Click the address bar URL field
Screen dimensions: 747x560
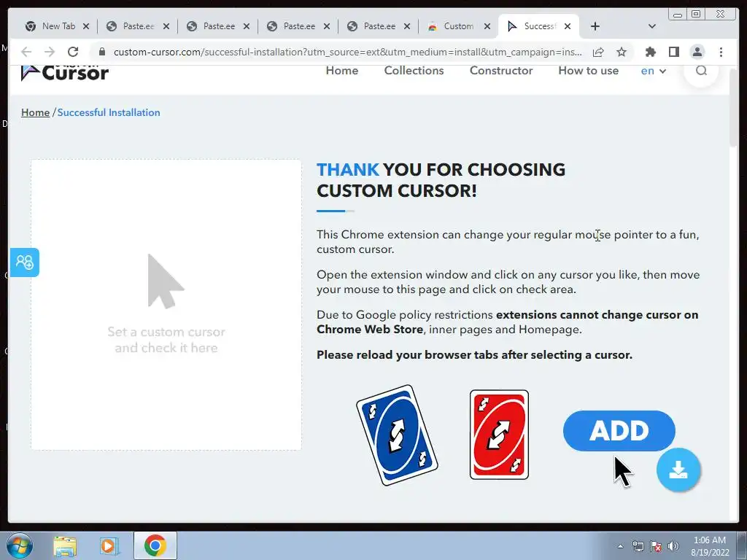[347, 52]
